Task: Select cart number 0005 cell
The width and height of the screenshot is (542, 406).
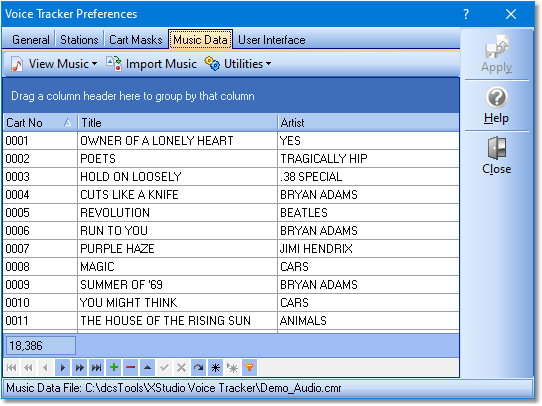Action: tap(40, 213)
